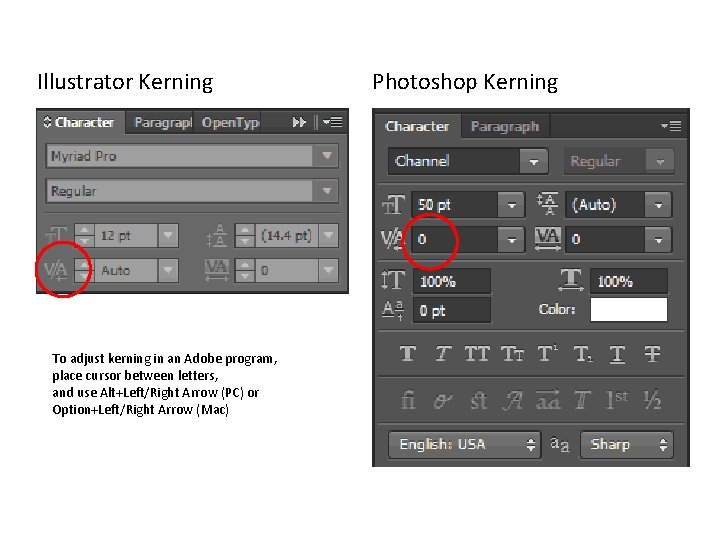Click the Photoshop horizontal scale 100% field
Image resolution: width=720 pixels, height=540 pixels.
(x=629, y=281)
